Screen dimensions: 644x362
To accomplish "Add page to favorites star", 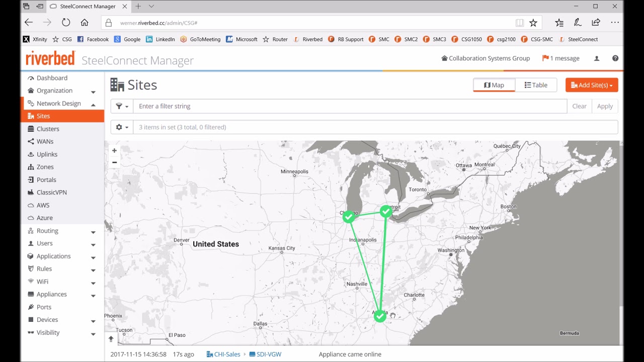I will [533, 23].
